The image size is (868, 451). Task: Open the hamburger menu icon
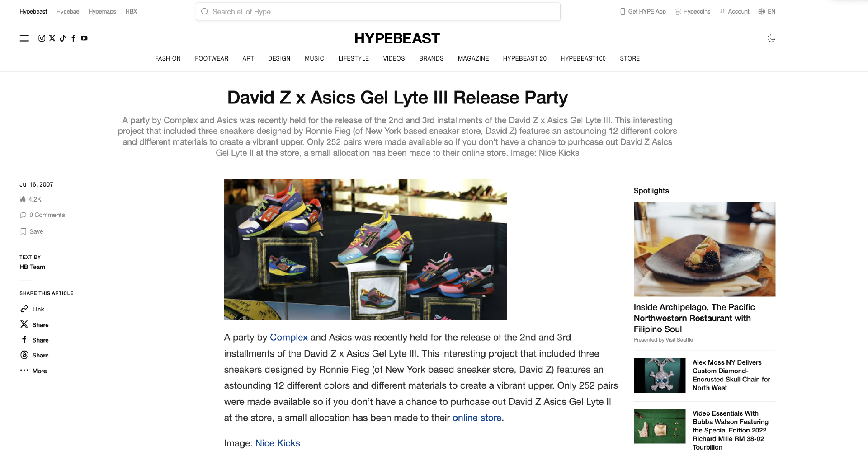click(x=24, y=38)
